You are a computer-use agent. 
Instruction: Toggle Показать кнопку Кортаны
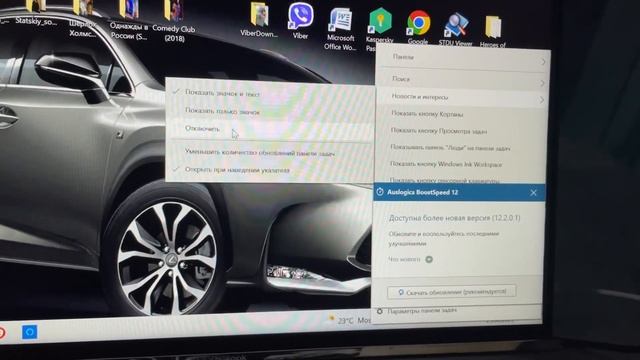coord(462,114)
